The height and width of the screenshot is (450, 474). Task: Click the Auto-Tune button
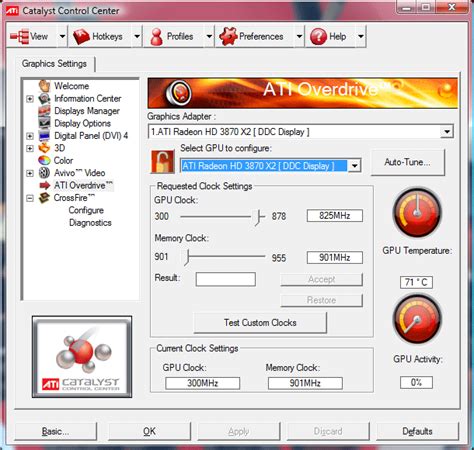[x=407, y=162]
